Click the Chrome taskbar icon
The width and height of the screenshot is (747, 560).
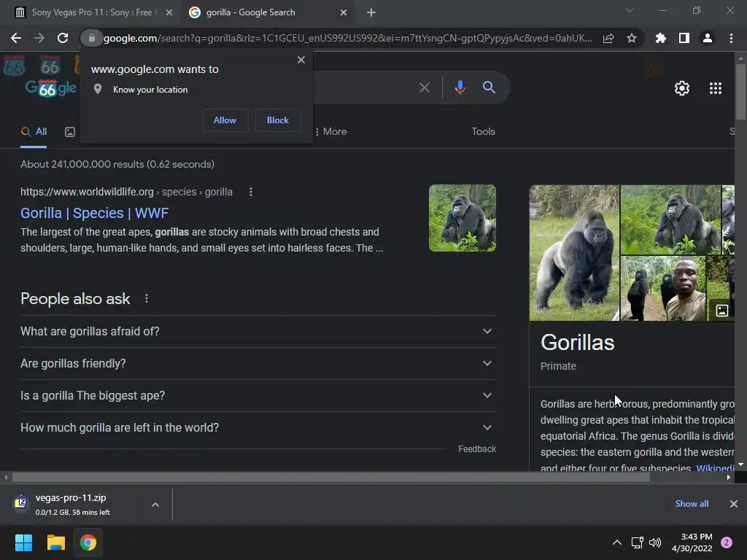[88, 542]
